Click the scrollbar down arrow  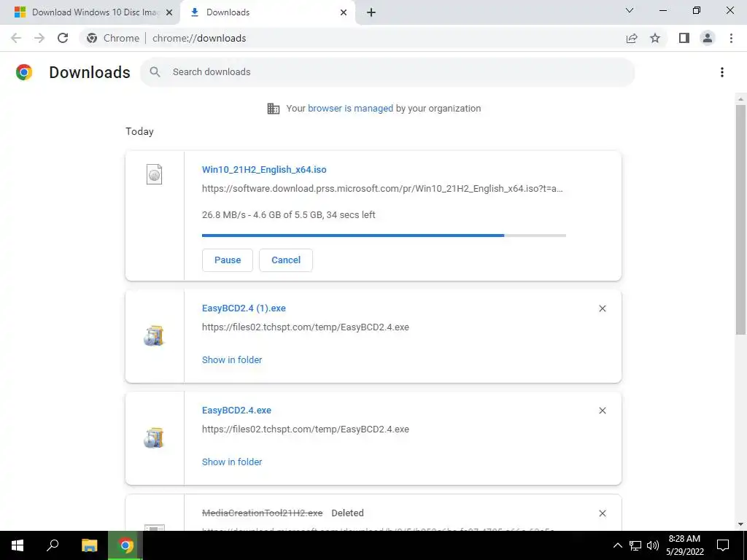click(740, 524)
